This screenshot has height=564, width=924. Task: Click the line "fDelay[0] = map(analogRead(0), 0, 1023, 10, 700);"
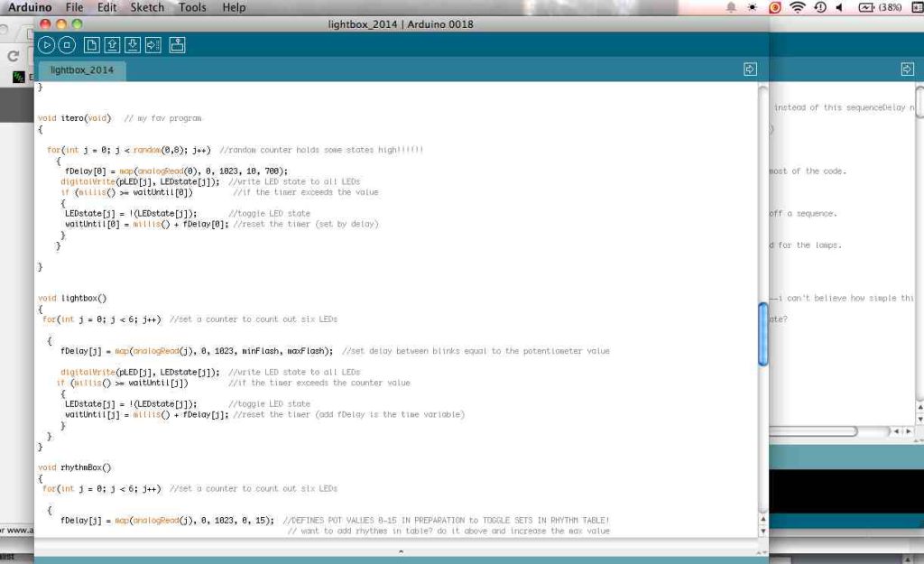point(176,171)
